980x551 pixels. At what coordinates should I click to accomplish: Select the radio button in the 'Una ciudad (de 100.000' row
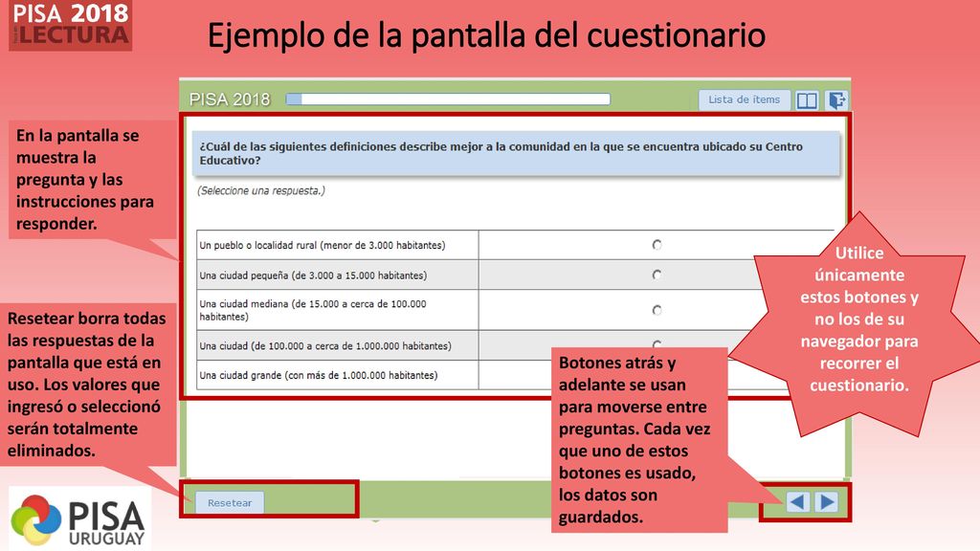point(657,344)
